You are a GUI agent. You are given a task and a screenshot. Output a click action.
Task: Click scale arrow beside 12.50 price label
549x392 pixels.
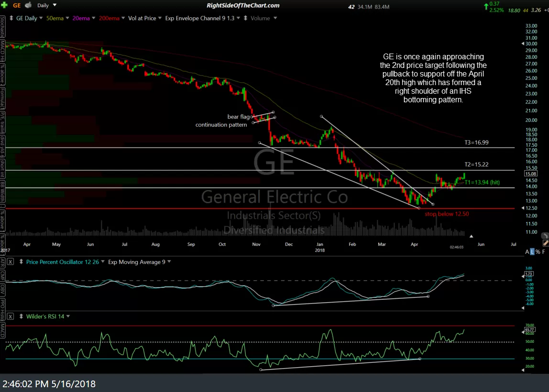523,208
